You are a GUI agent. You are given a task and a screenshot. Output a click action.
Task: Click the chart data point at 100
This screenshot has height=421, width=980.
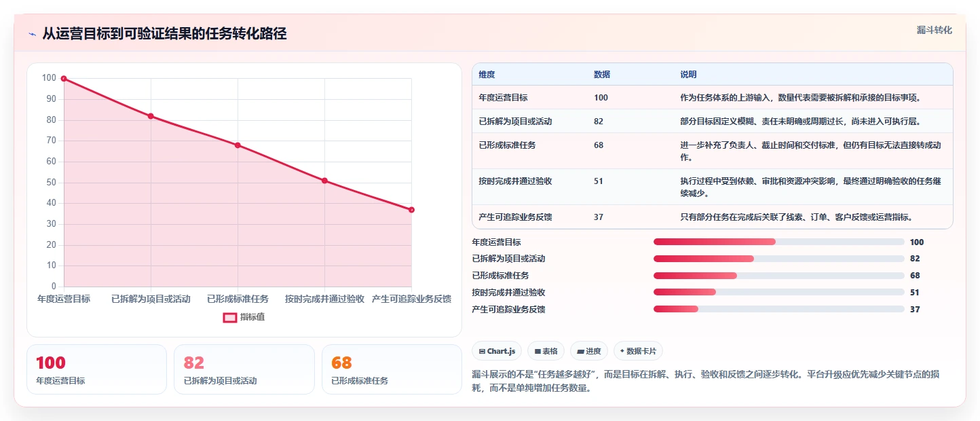click(64, 79)
